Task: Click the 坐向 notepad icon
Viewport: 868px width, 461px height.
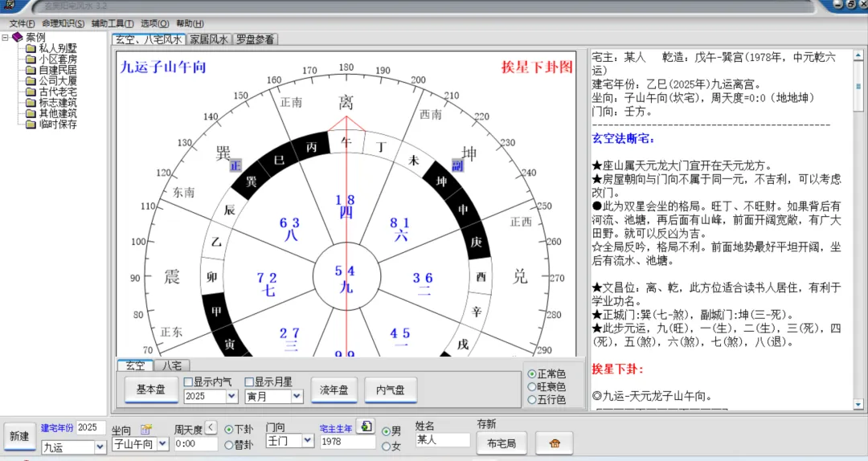Action: pyautogui.click(x=146, y=430)
